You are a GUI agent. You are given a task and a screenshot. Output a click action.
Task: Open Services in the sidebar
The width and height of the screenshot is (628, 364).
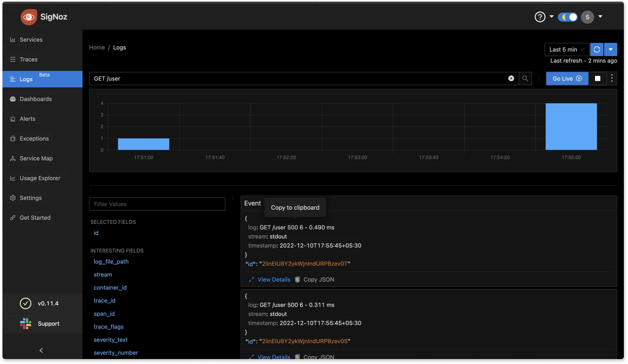coord(42,40)
